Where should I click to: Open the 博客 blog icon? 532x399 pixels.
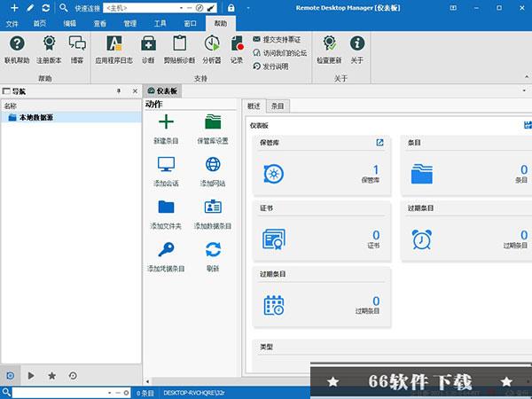77,50
